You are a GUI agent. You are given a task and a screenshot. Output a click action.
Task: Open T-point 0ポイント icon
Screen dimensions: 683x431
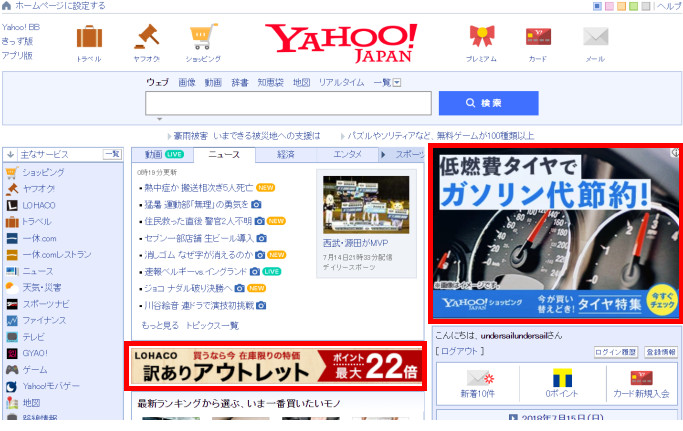click(562, 378)
